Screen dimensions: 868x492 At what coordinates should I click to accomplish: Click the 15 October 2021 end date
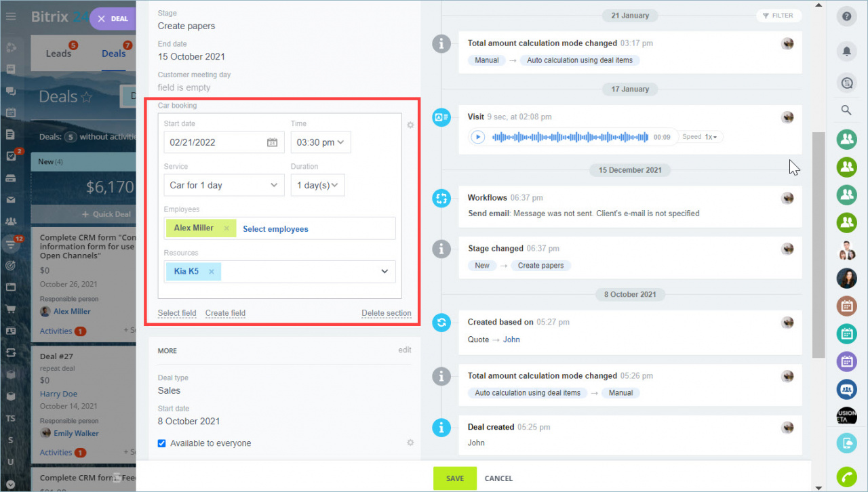191,56
